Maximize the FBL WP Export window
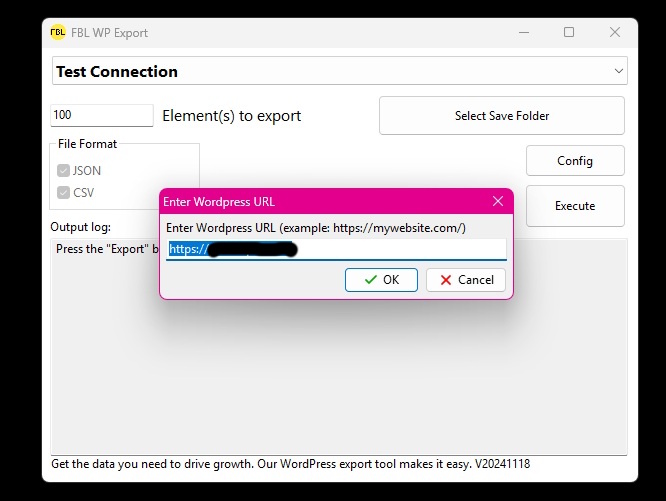 [x=569, y=32]
